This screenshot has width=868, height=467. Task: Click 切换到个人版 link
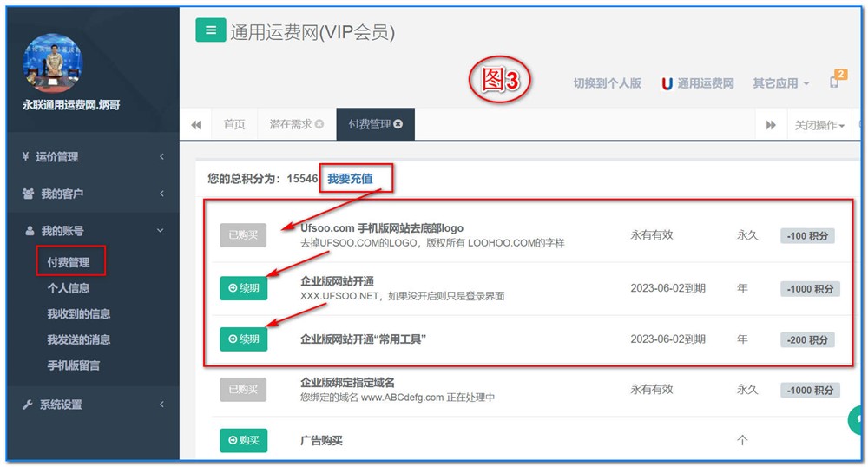(x=608, y=83)
